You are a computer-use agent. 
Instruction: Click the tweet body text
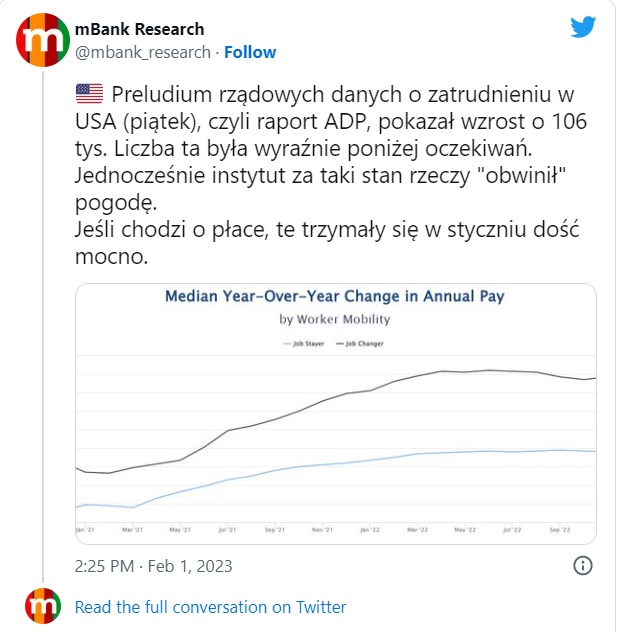click(x=329, y=175)
